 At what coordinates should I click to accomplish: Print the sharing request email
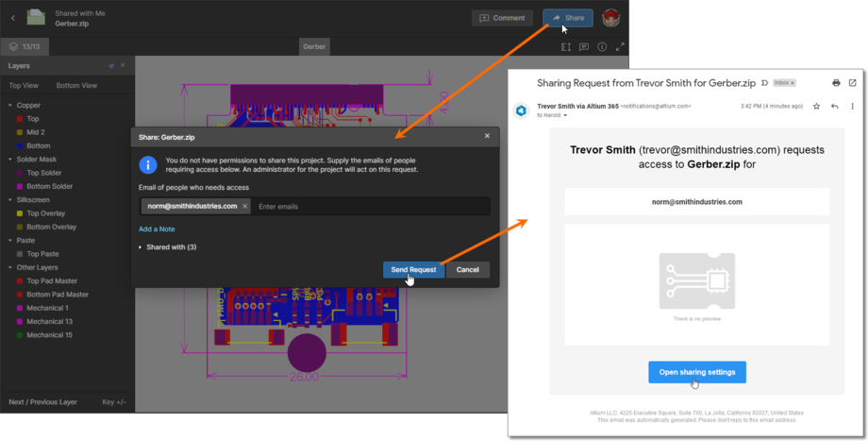838,83
